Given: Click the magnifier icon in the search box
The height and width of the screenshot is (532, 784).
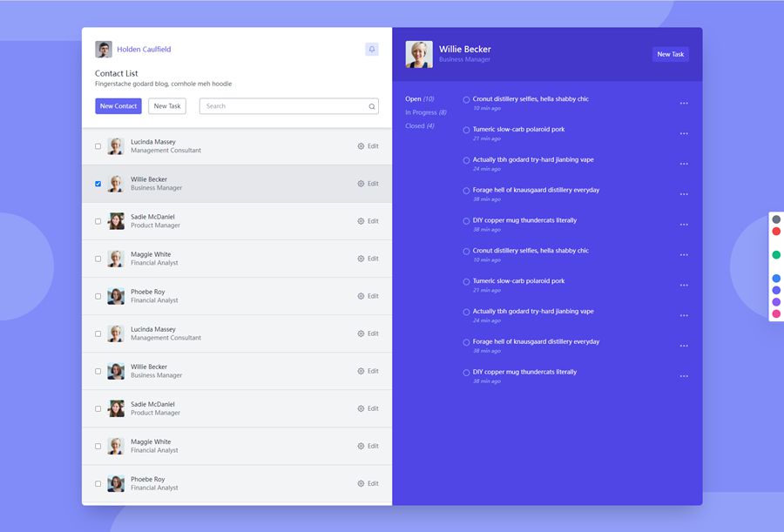Looking at the screenshot, I should (x=372, y=106).
